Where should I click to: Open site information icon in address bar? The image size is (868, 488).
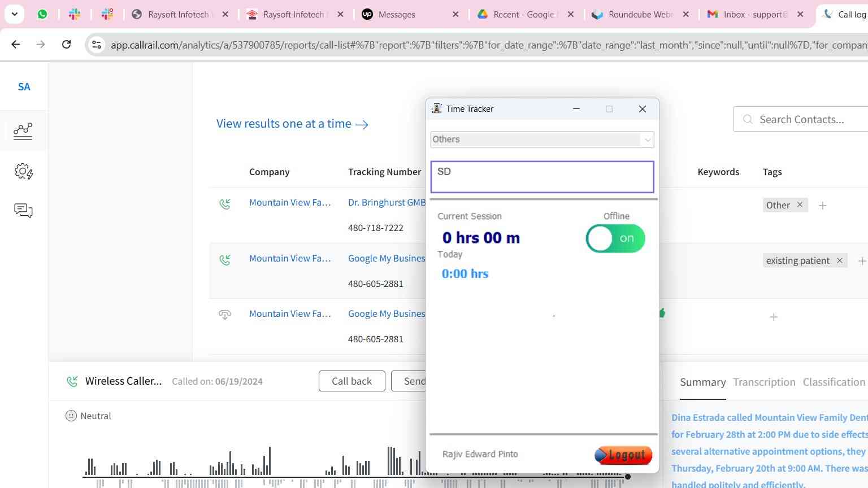tap(97, 45)
